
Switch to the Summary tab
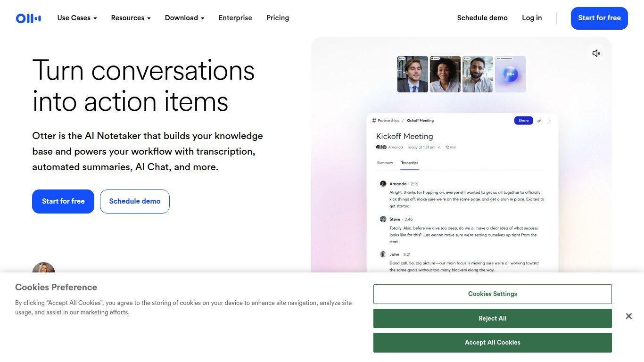point(385,163)
